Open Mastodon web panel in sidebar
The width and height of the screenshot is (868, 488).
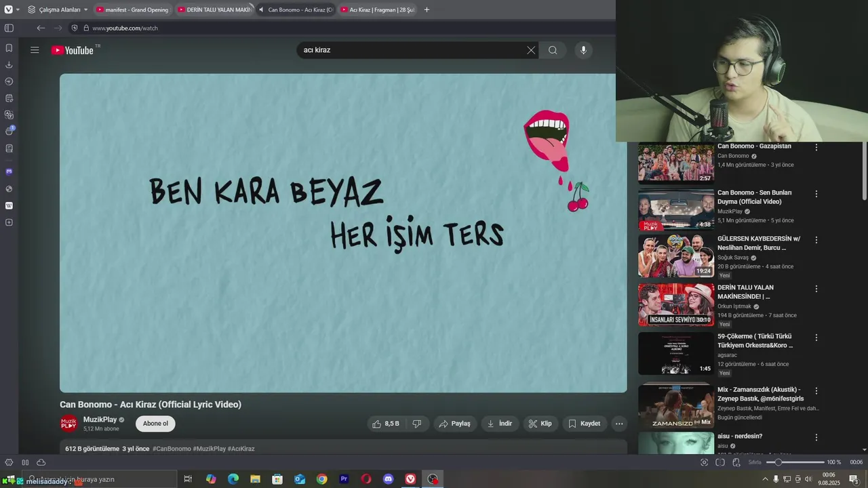pos(9,171)
